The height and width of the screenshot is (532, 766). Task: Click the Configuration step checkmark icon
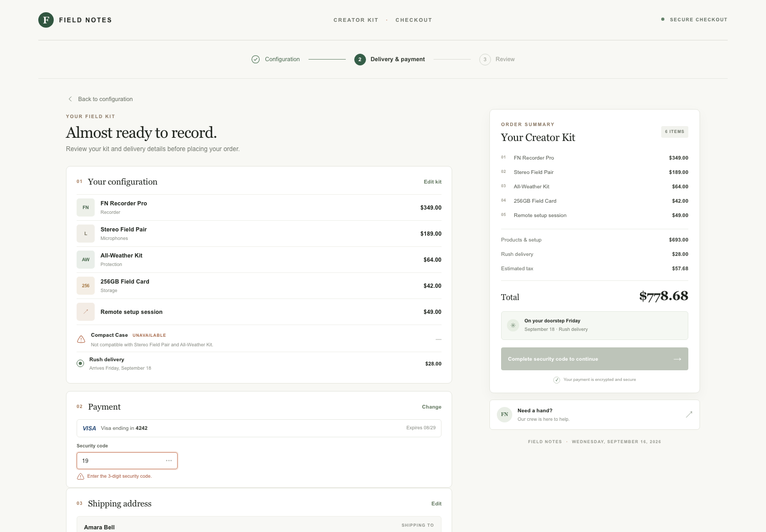(x=255, y=59)
